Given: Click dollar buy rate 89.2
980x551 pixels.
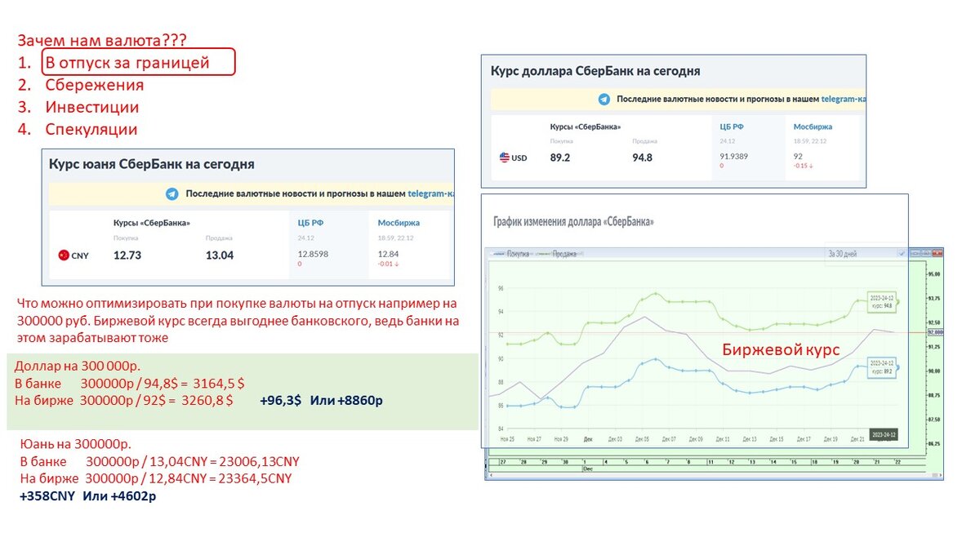Looking at the screenshot, I should tap(560, 158).
